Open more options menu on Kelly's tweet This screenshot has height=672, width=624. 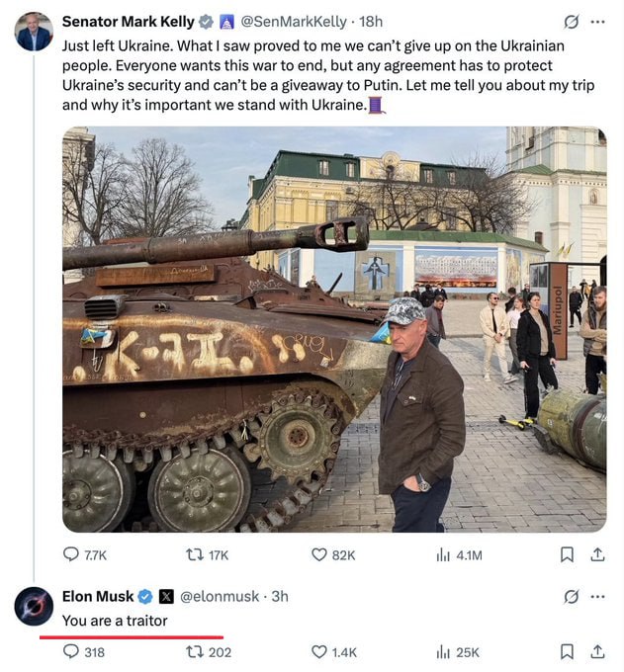click(598, 22)
